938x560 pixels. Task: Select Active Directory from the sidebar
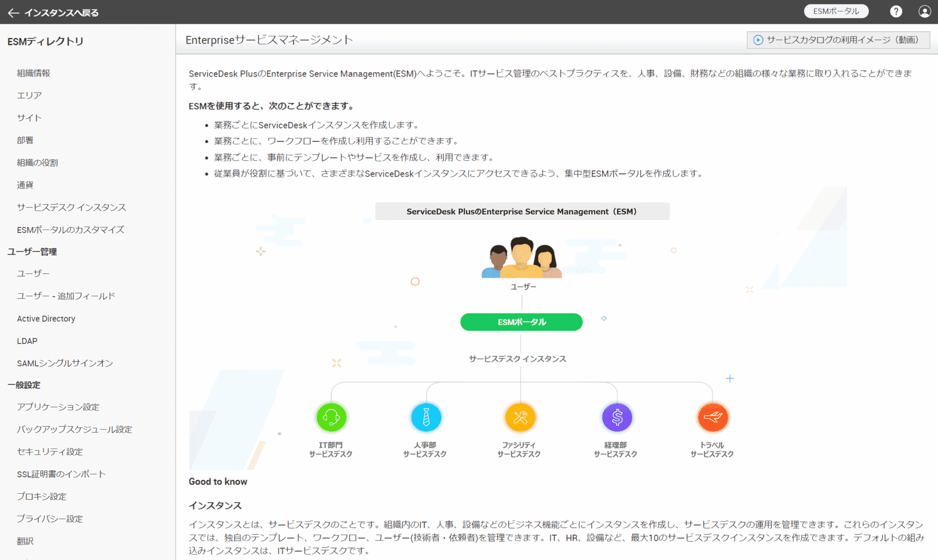click(x=46, y=318)
